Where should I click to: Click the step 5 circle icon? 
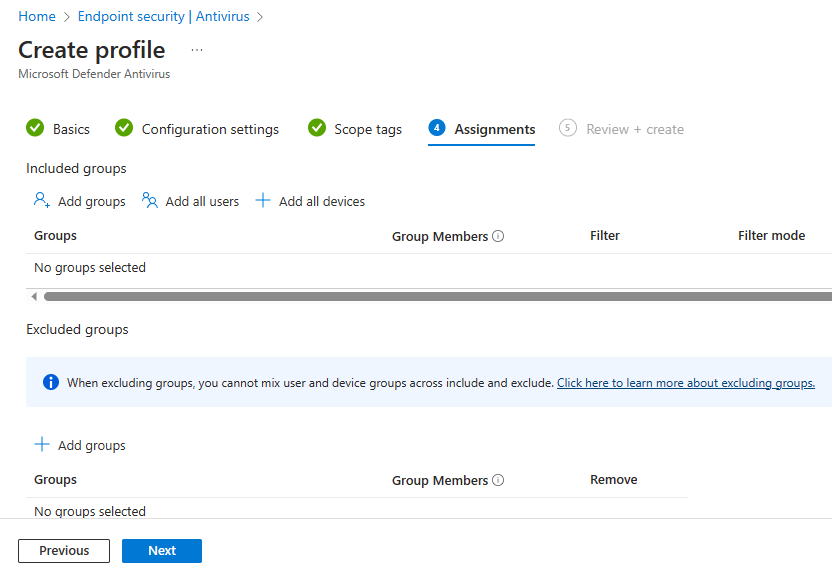pos(568,128)
